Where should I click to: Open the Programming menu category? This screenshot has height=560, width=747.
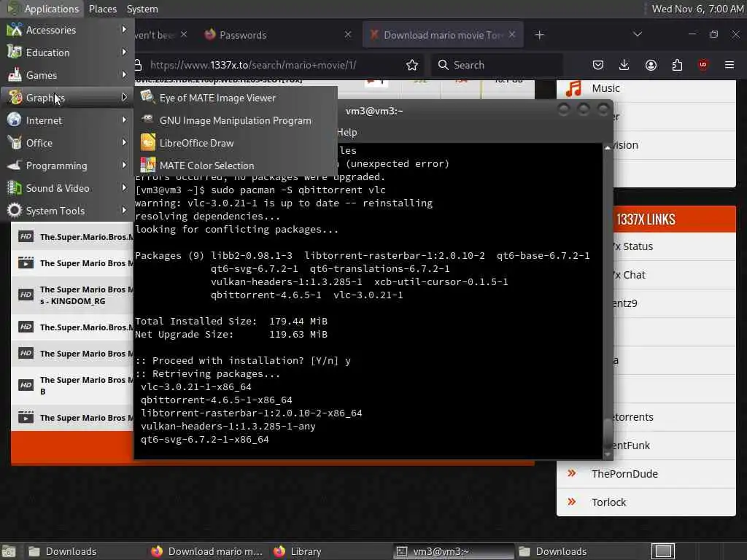(x=67, y=166)
